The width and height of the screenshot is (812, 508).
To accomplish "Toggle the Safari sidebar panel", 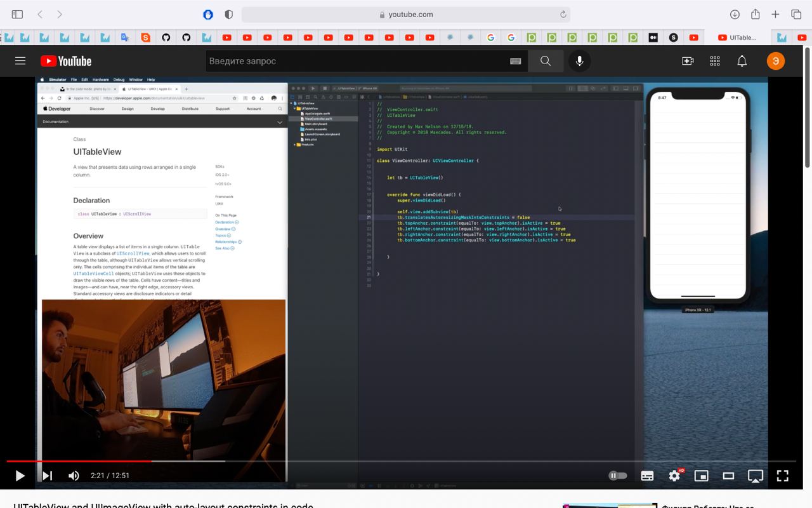I will pos(17,14).
